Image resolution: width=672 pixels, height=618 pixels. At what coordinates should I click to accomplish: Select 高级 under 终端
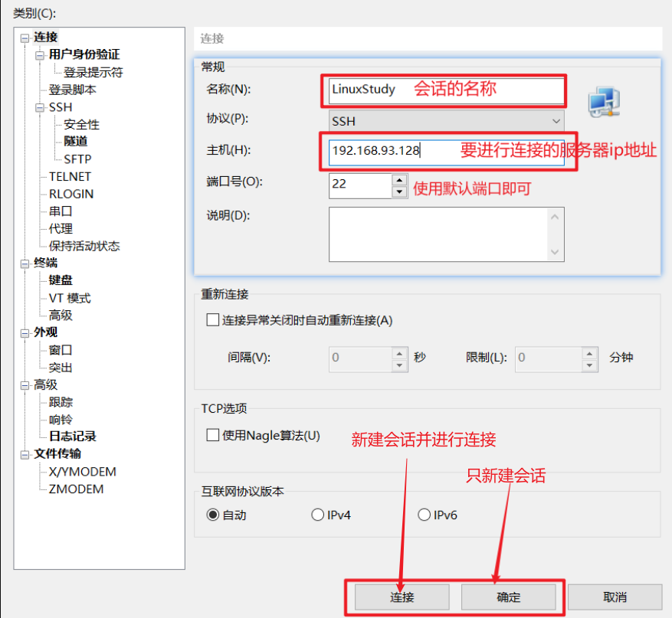pos(61,316)
